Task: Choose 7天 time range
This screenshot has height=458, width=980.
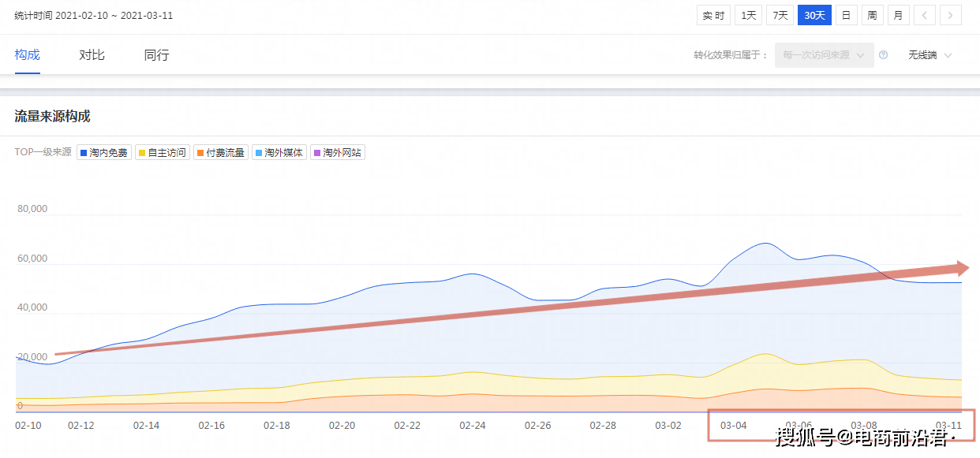Action: pyautogui.click(x=780, y=15)
